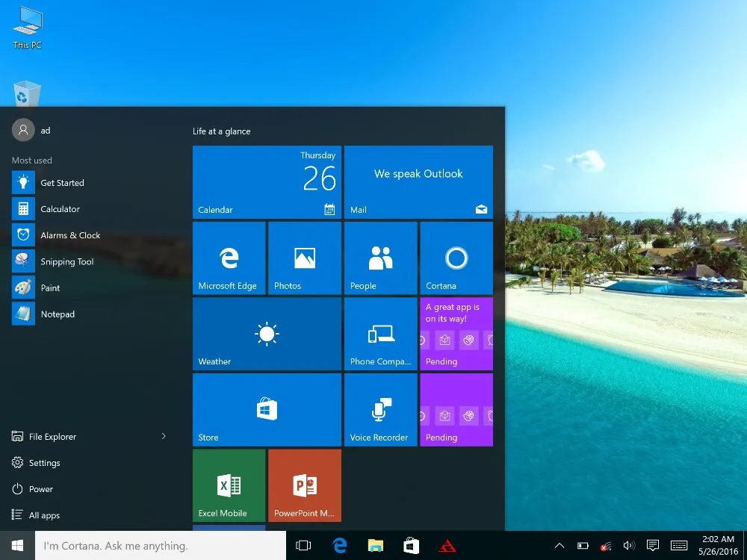The image size is (747, 560).
Task: Click the 'Life at a glance' group header
Action: pyautogui.click(x=222, y=131)
